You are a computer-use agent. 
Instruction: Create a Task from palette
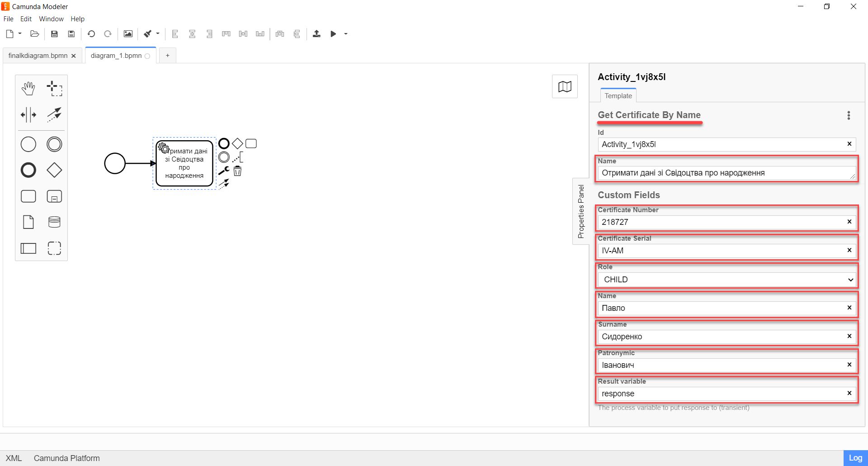click(28, 196)
